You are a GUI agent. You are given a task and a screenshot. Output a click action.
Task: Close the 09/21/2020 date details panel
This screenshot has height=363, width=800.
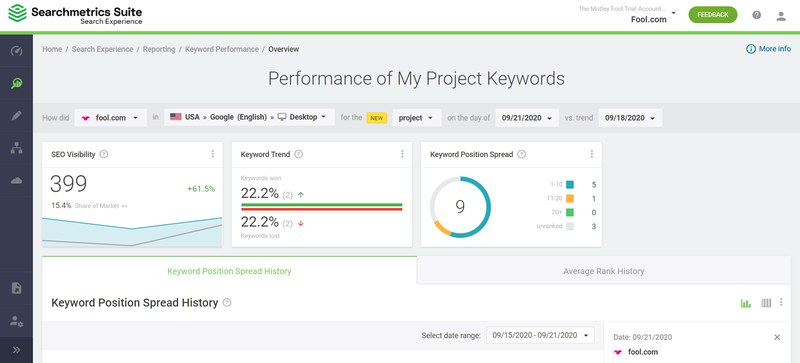point(777,337)
